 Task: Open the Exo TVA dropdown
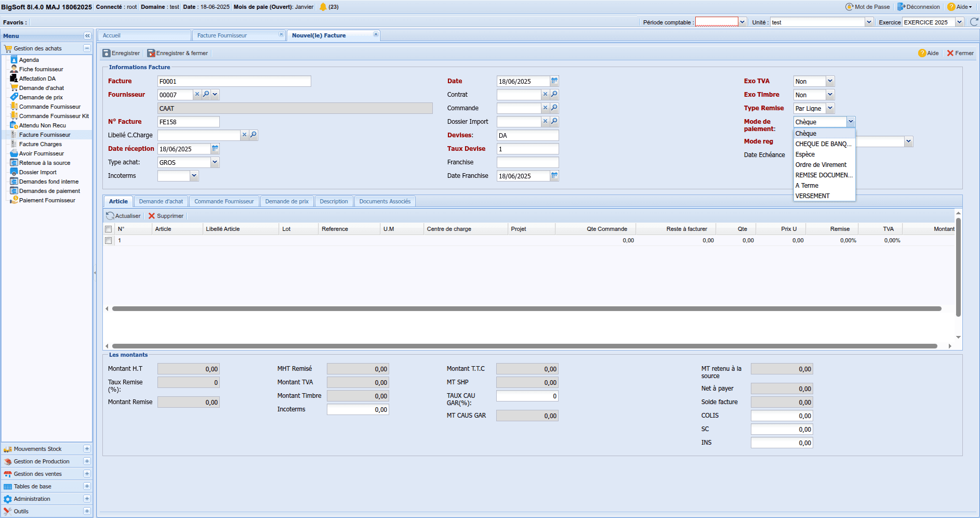click(x=830, y=81)
